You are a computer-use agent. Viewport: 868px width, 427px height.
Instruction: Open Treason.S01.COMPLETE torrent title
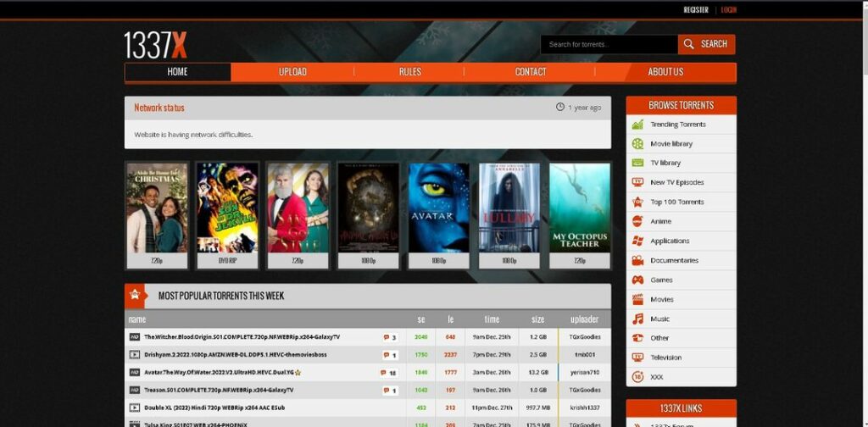(x=219, y=390)
